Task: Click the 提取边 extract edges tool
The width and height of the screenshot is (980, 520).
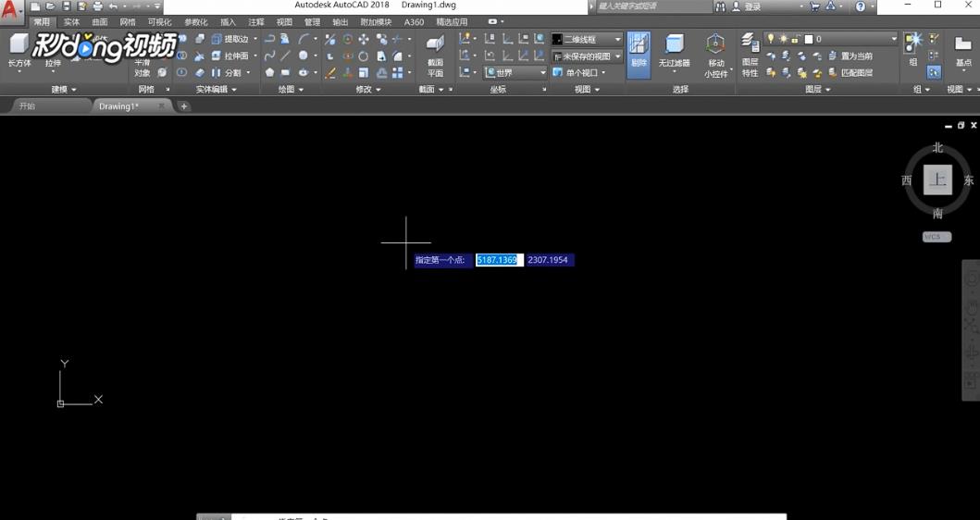Action: (x=230, y=39)
